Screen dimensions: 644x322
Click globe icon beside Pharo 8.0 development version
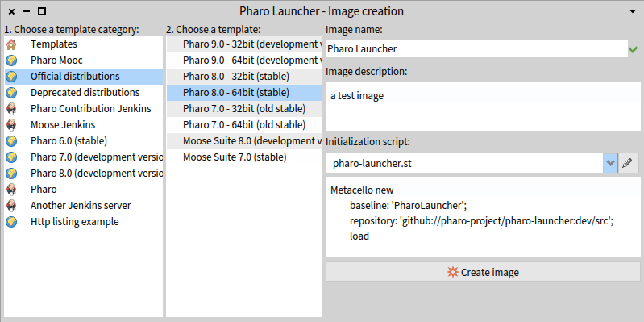pyautogui.click(x=11, y=174)
